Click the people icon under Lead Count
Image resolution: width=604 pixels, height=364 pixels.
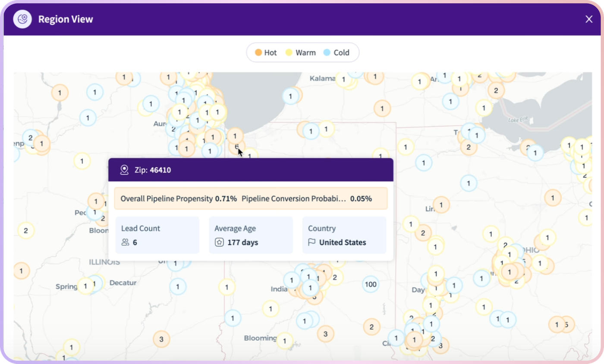pyautogui.click(x=125, y=242)
